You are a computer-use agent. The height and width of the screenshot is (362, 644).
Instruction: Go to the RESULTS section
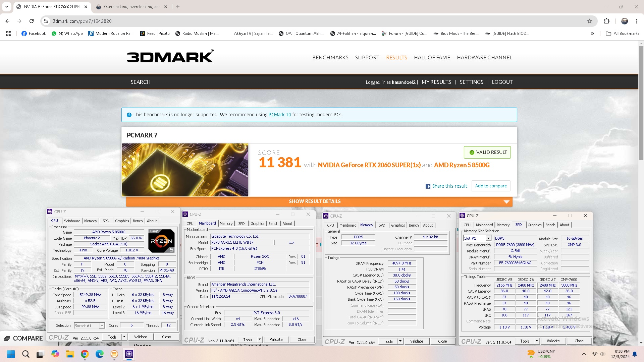[396, 58]
